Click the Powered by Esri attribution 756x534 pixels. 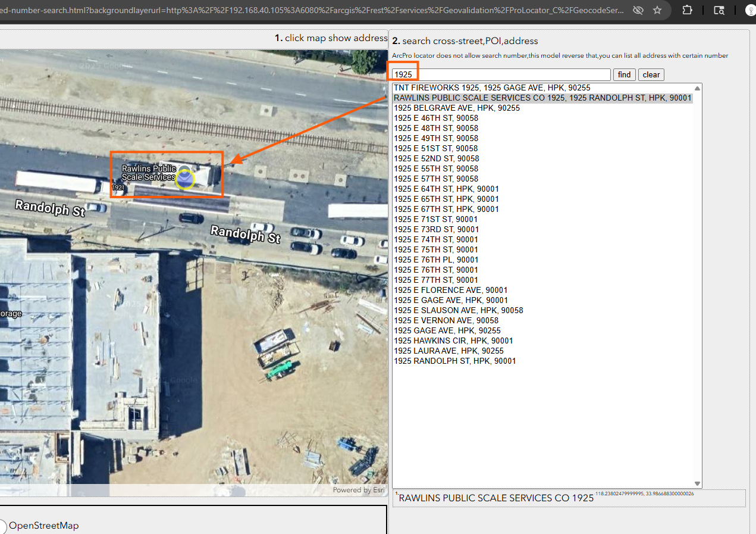point(358,490)
